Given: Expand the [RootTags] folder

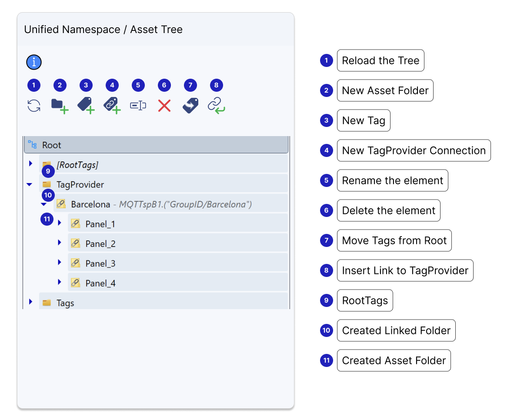Looking at the screenshot, I should (30, 164).
